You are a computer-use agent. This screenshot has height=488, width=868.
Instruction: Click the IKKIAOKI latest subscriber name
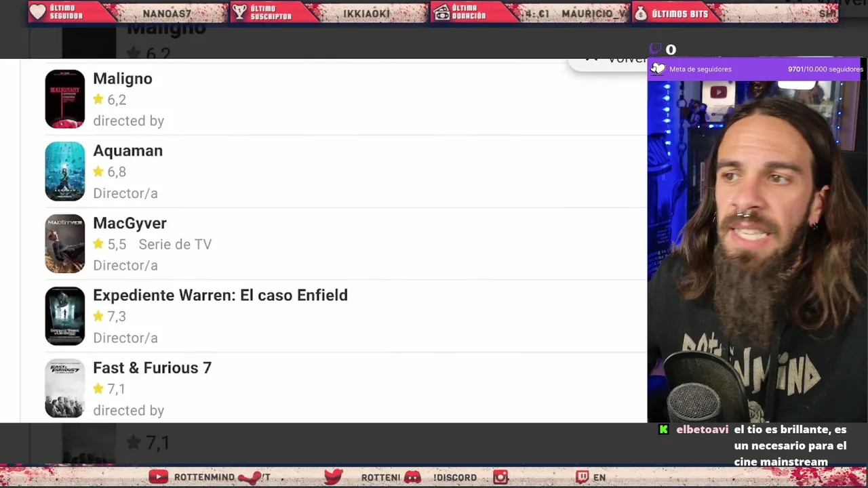(366, 14)
